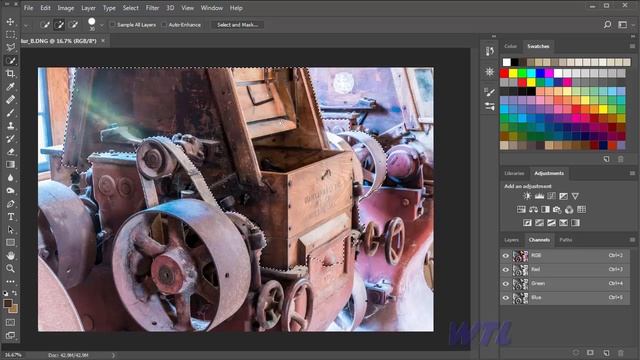Pick the Hand tool
Image resolution: width=640 pixels, height=360 pixels.
(x=10, y=256)
